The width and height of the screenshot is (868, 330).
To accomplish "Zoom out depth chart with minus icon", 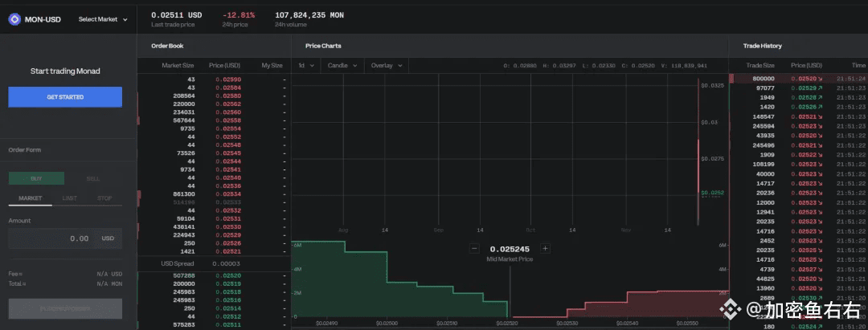I will pyautogui.click(x=474, y=249).
